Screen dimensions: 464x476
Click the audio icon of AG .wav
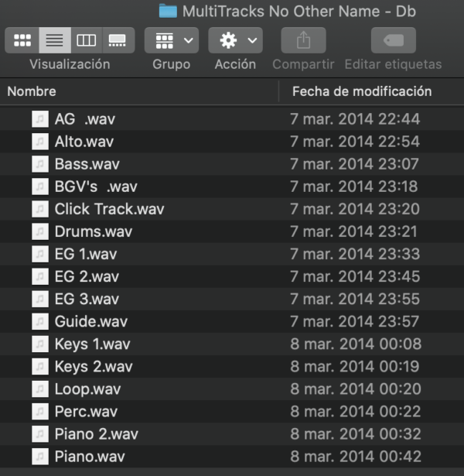pyautogui.click(x=40, y=118)
